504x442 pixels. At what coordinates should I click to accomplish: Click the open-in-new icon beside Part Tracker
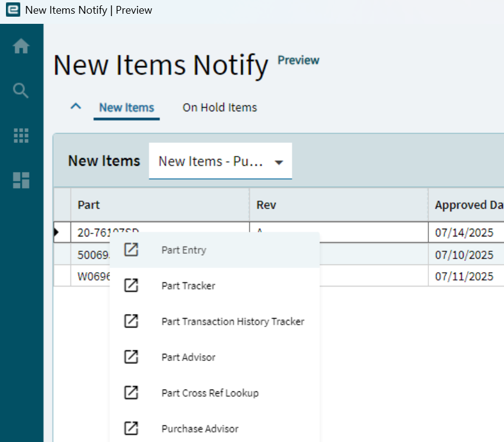[x=131, y=285]
